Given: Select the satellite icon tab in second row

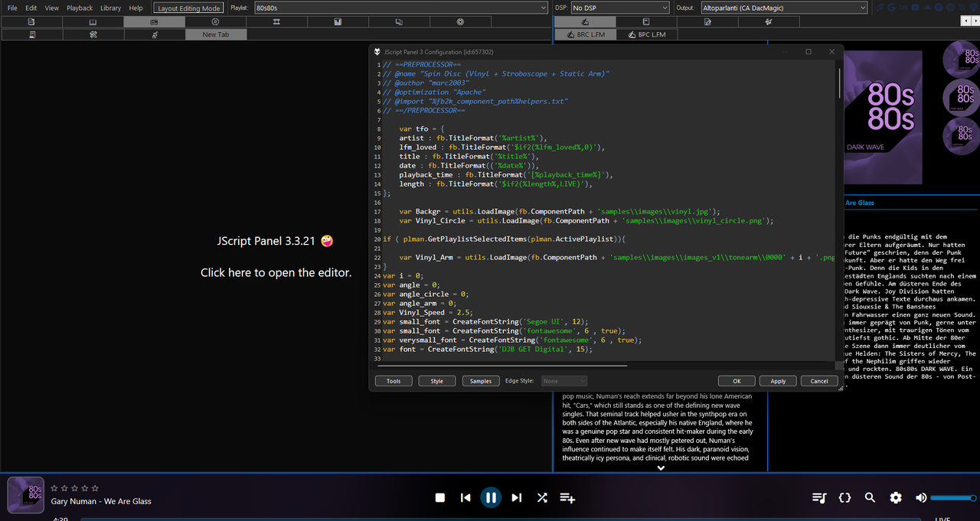Looking at the screenshot, I should coord(154,34).
